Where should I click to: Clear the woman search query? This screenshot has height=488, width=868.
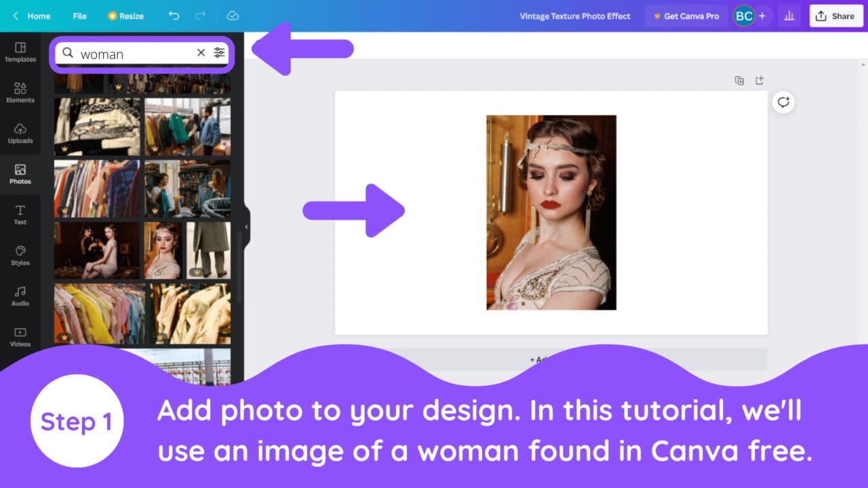click(x=201, y=52)
